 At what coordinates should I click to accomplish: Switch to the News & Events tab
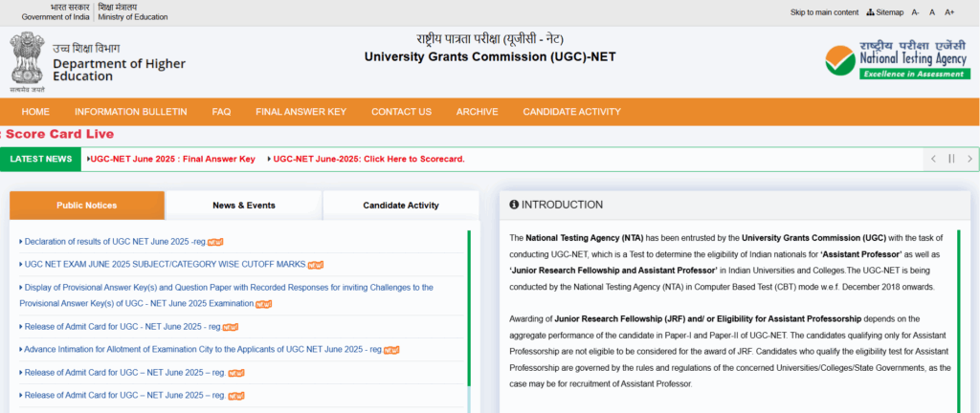243,206
